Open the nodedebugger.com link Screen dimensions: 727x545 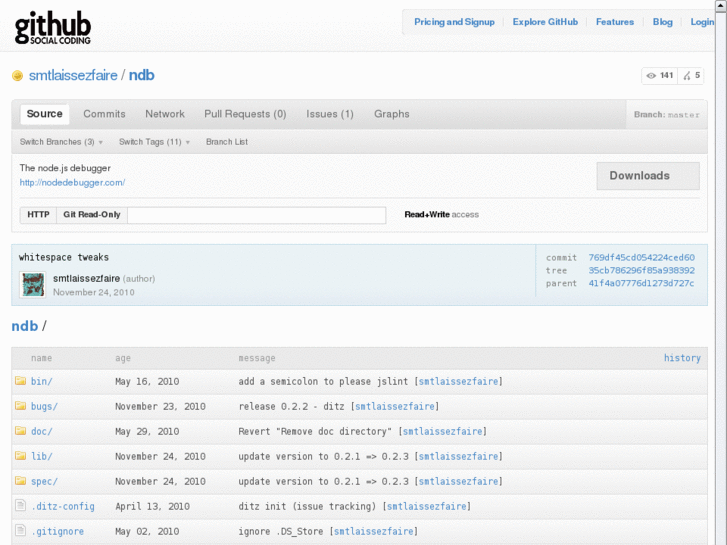coord(72,183)
